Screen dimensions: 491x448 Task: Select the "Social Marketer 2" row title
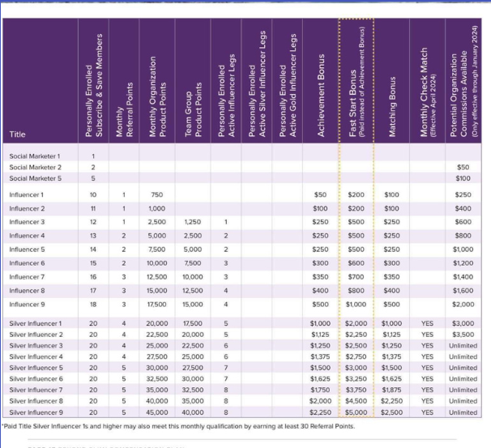coord(35,167)
